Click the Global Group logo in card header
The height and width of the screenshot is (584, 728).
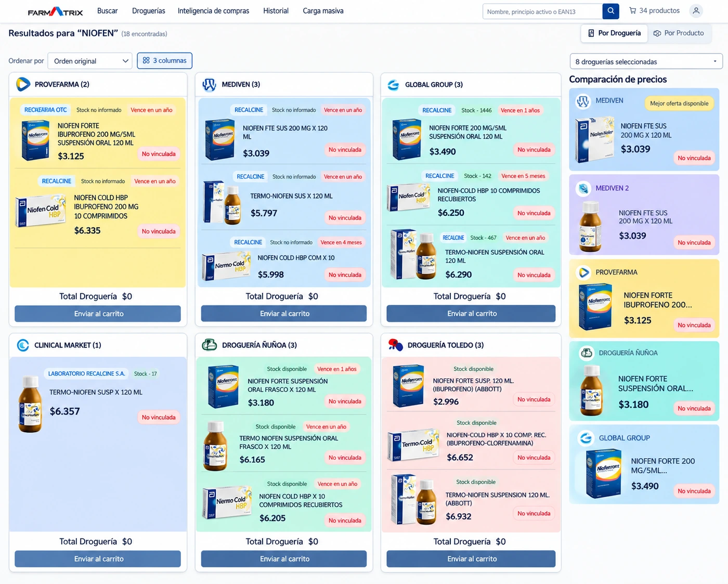[x=394, y=85]
